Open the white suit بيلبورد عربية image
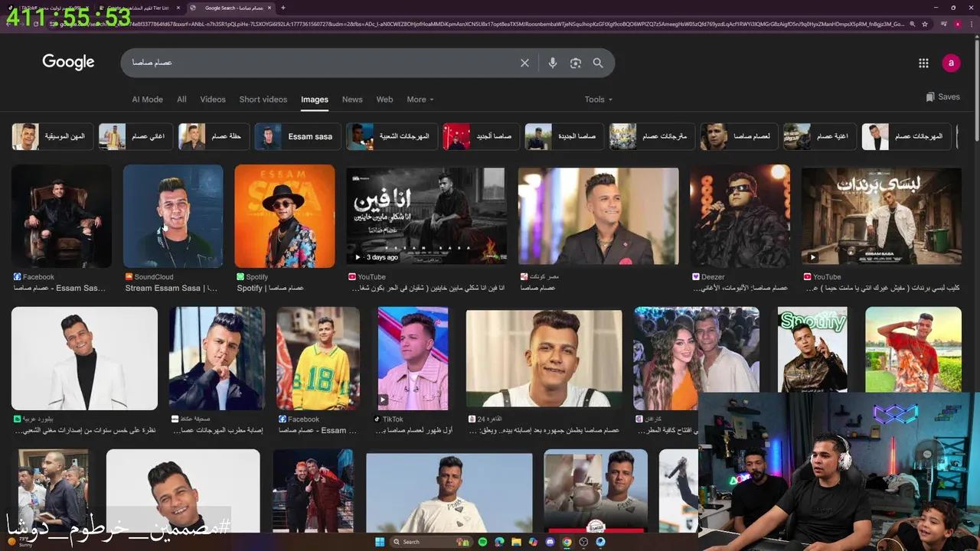This screenshot has height=551, width=980. pyautogui.click(x=84, y=359)
